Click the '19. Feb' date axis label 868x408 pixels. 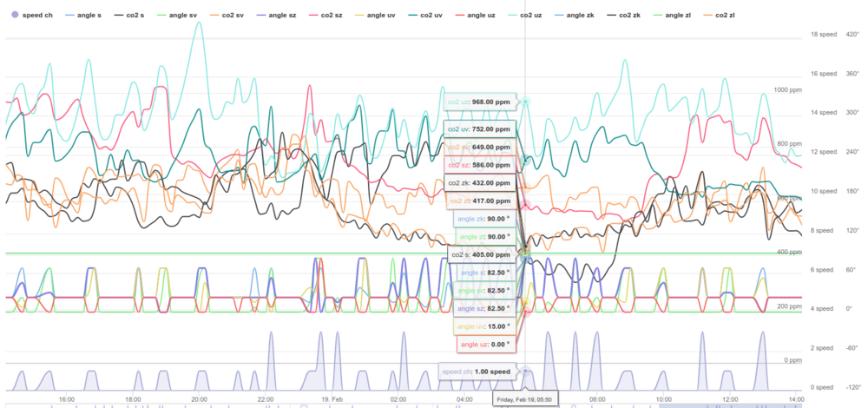click(332, 398)
